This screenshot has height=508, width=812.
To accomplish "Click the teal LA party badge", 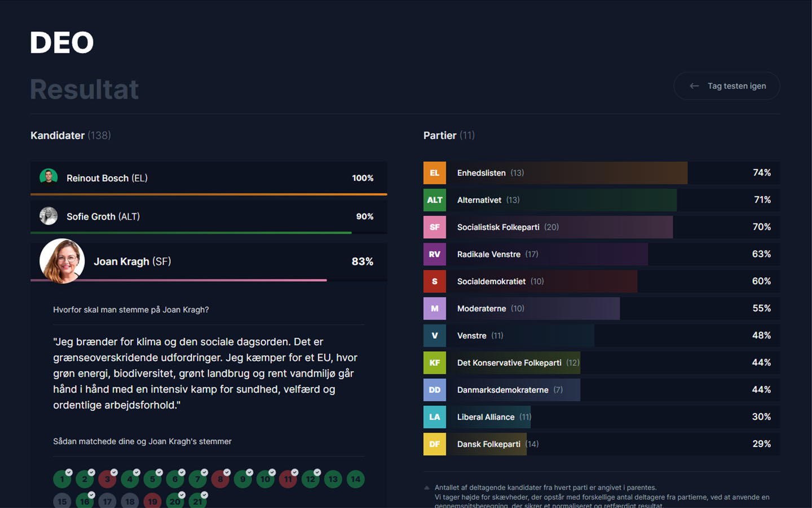I will pyautogui.click(x=435, y=417).
